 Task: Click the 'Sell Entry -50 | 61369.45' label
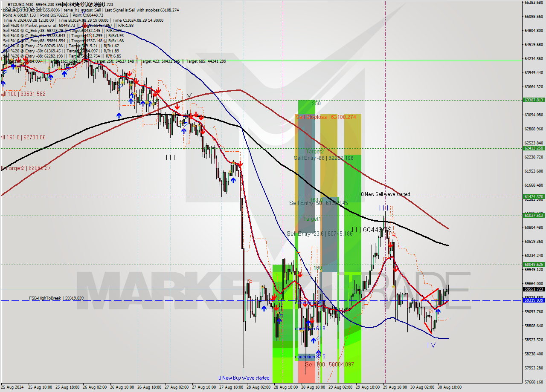pyautogui.click(x=319, y=203)
